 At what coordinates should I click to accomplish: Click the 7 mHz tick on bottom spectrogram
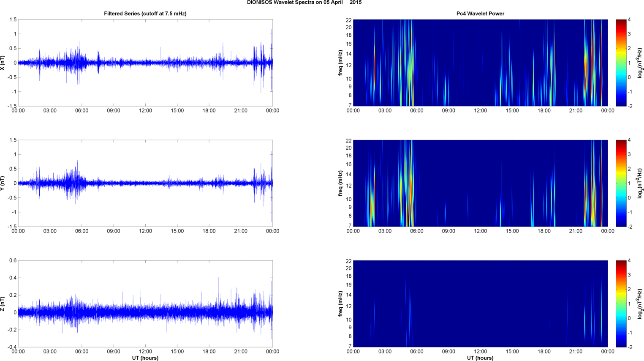point(350,346)
